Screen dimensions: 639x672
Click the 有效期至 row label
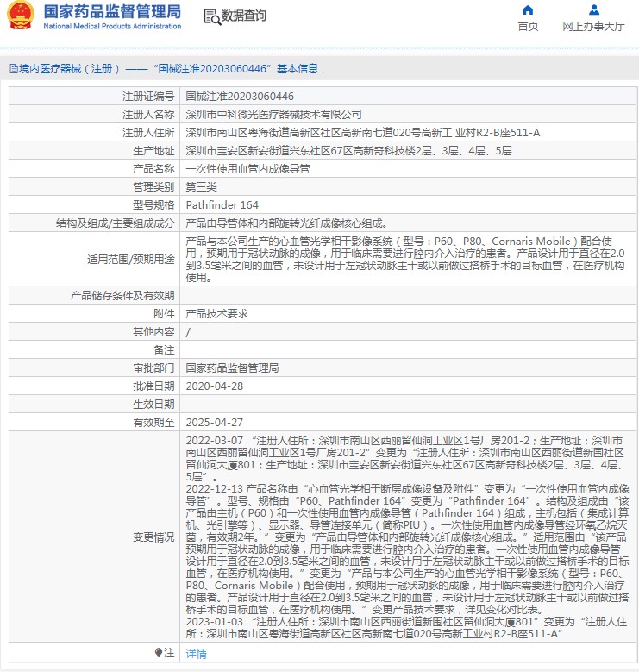click(153, 423)
